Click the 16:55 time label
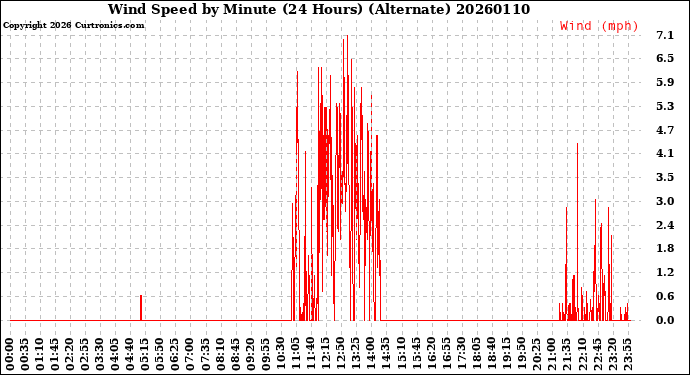The width and height of the screenshot is (690, 375). 447,354
